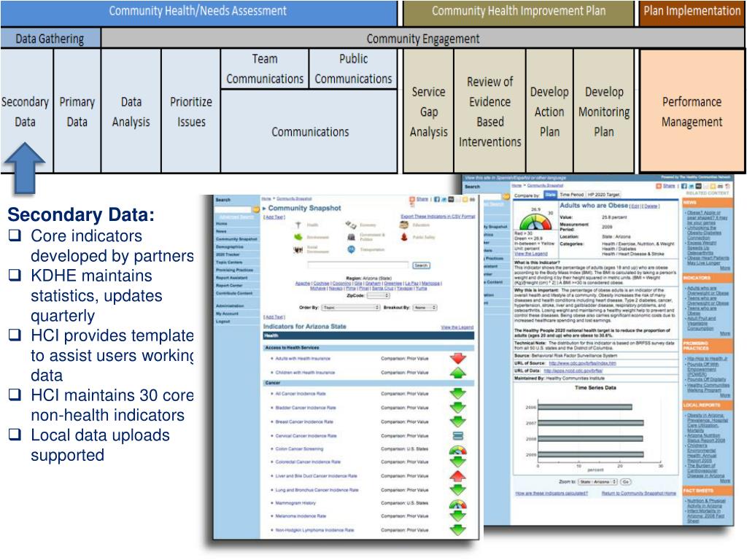Click the 2009 bar in Time Series Data chart
This screenshot has height=560, width=747.
[591, 455]
